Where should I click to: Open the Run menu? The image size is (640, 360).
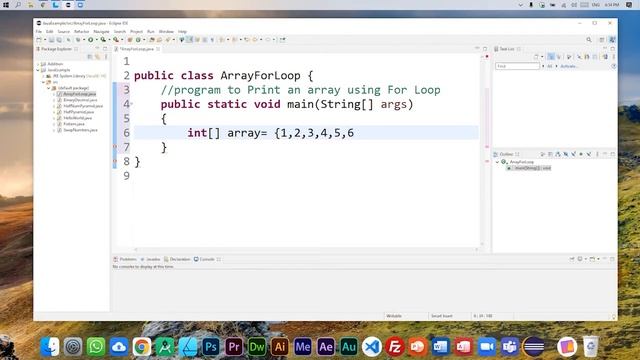click(151, 31)
